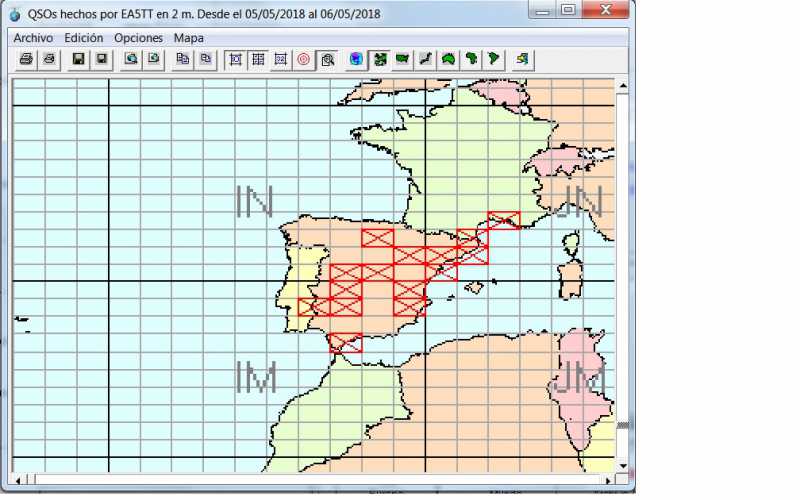Click the larger globe export icon
800x500 pixels.
[x=131, y=59]
